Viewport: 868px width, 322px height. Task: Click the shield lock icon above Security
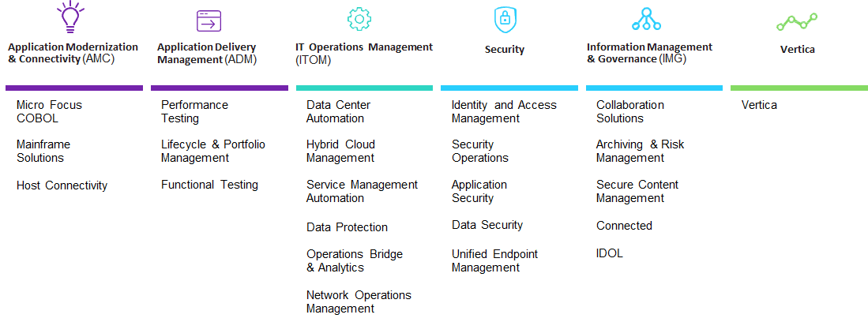(x=505, y=20)
